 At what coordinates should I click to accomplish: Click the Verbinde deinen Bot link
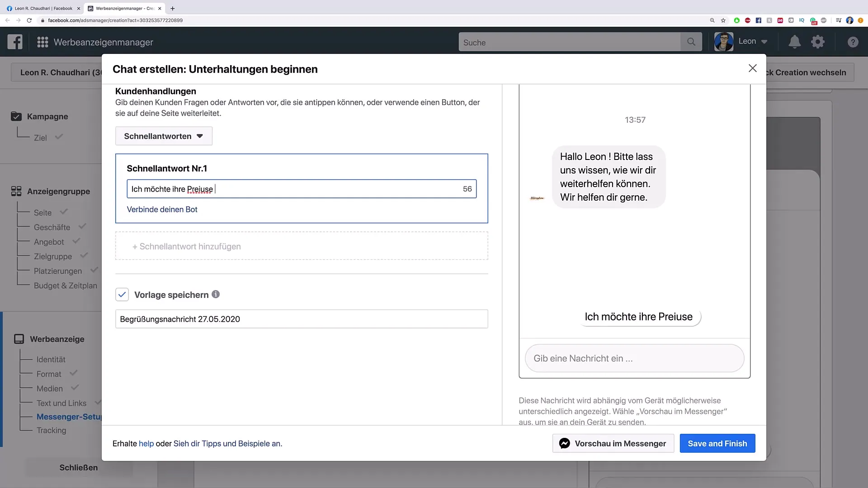pos(162,209)
